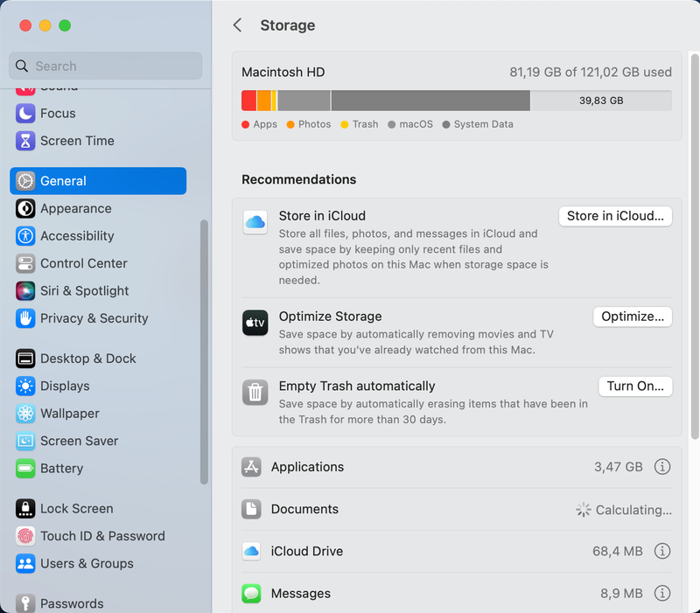Click the Privacy & Security hand icon

click(x=25, y=318)
